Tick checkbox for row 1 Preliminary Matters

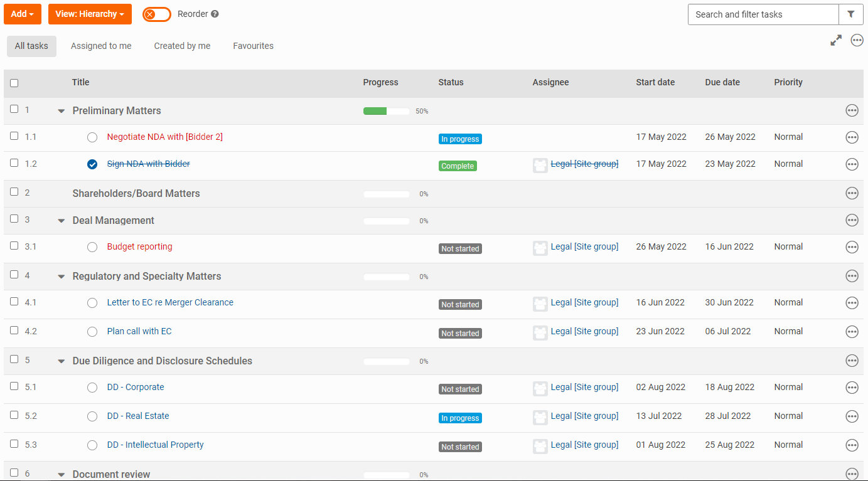[14, 109]
